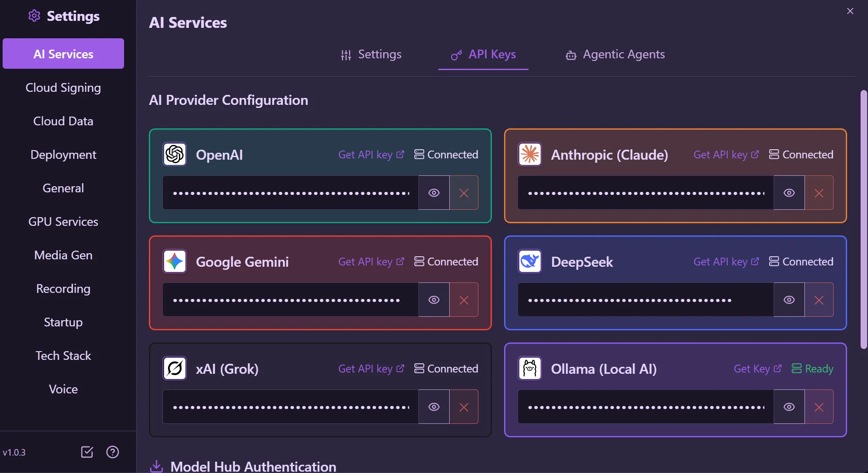This screenshot has width=868, height=473.
Task: Remove the DeepSeek API key
Action: click(819, 300)
